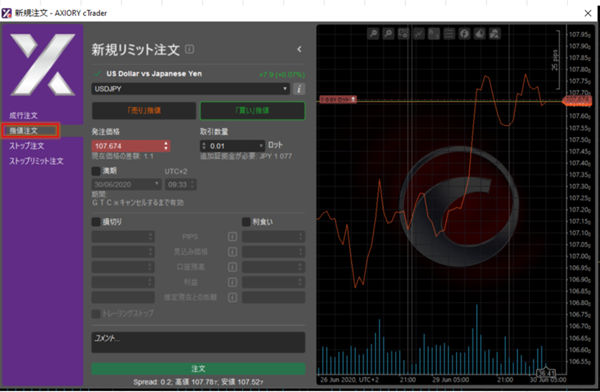Enable the 満期 expiry checkbox
600x392 pixels.
pyautogui.click(x=96, y=171)
